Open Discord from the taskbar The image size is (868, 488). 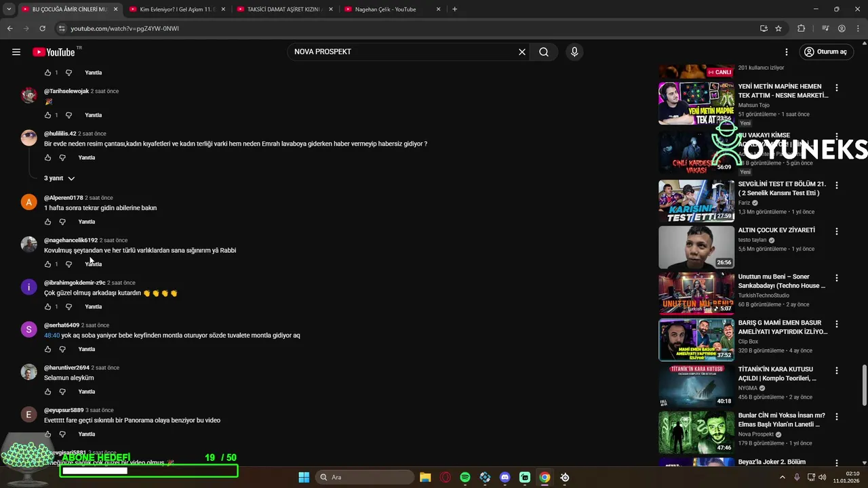click(x=505, y=477)
